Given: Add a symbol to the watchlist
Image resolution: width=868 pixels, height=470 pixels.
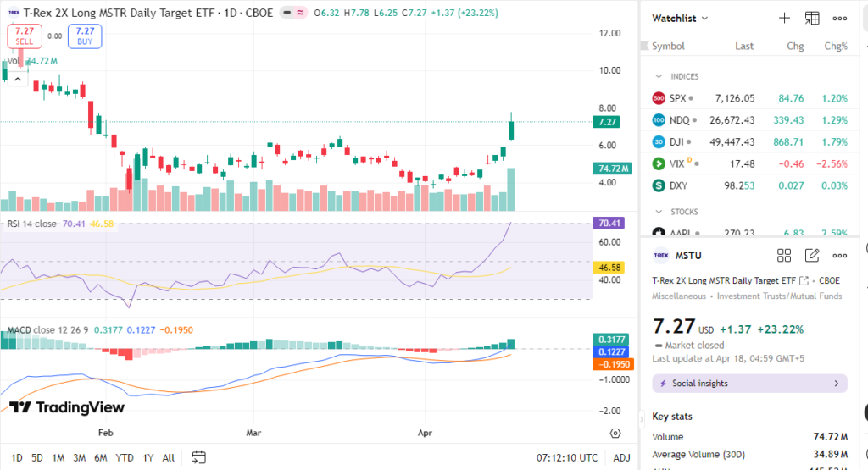Looking at the screenshot, I should click(784, 18).
